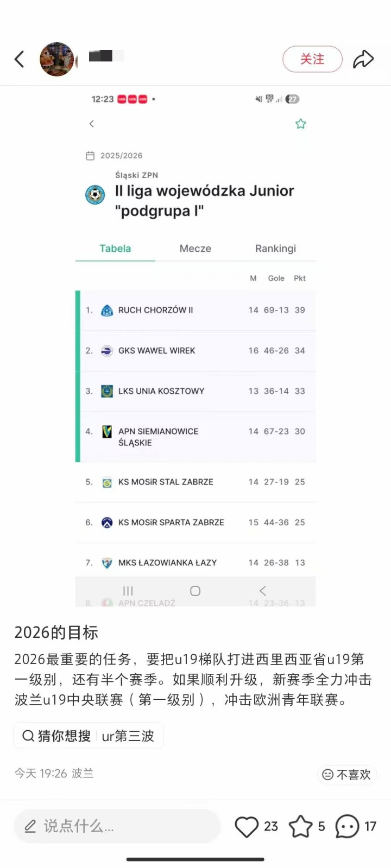391x868 pixels.
Task: Tap the LKS Unia Kosztowy club crest
Action: [x=107, y=391]
